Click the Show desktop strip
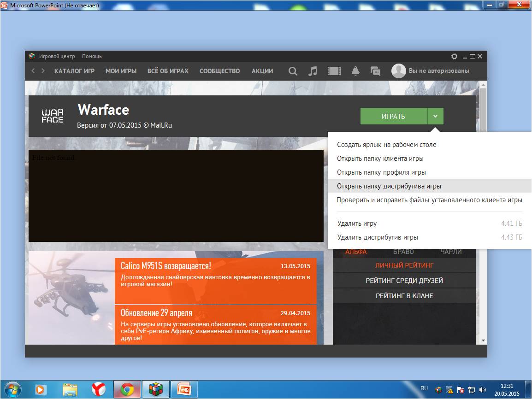Viewport: 532px width, 399px height. (528, 389)
